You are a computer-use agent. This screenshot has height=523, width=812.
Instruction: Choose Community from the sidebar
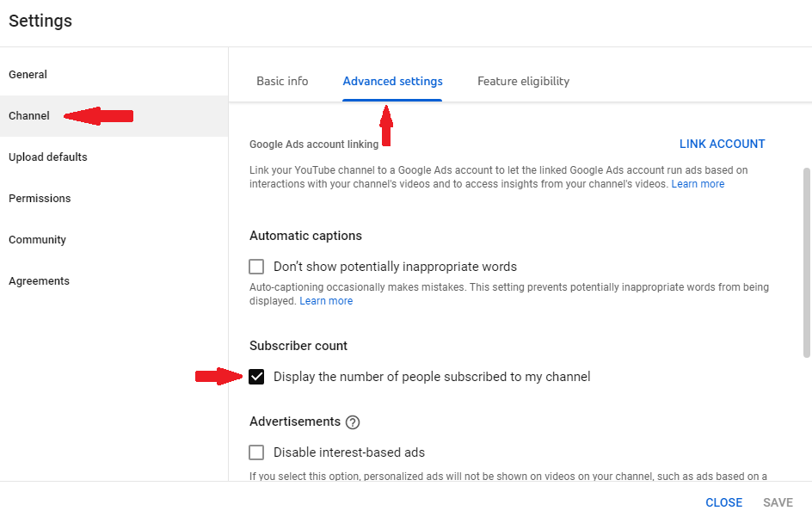[37, 240]
